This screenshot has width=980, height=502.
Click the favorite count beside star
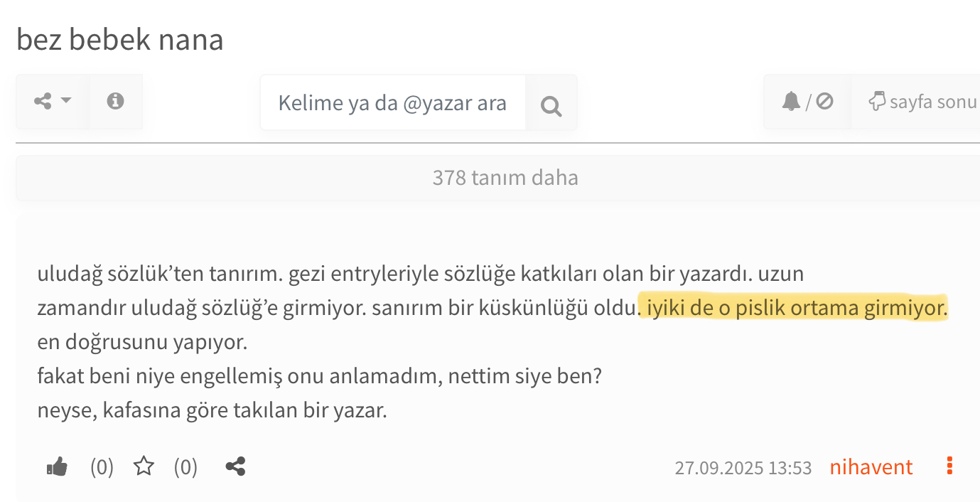[185, 467]
